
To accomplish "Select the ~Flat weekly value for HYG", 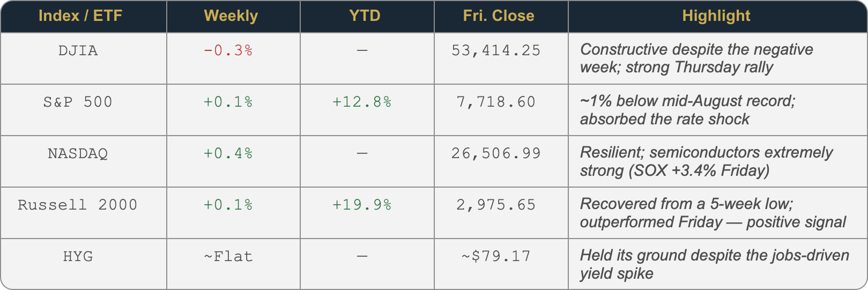I will (x=228, y=256).
